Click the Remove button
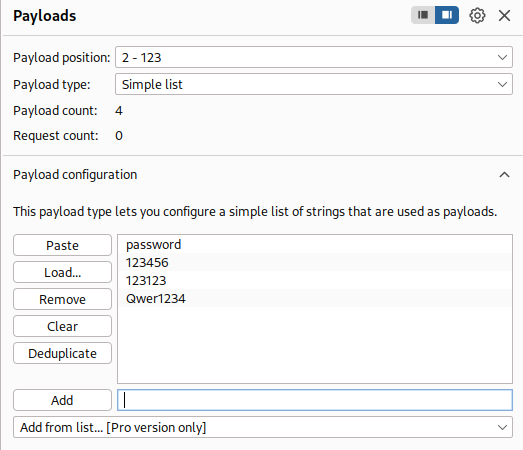The height and width of the screenshot is (450, 523). pos(62,299)
